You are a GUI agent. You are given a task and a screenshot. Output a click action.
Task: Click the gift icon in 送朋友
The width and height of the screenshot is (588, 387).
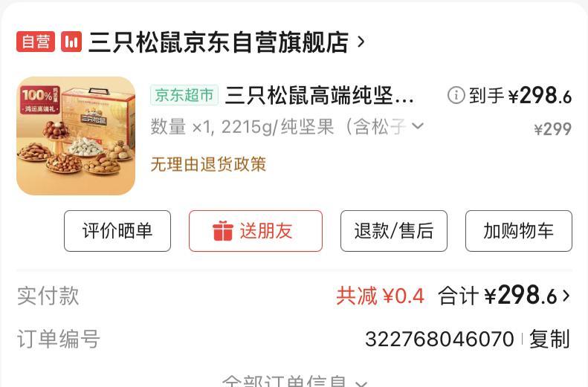point(223,231)
